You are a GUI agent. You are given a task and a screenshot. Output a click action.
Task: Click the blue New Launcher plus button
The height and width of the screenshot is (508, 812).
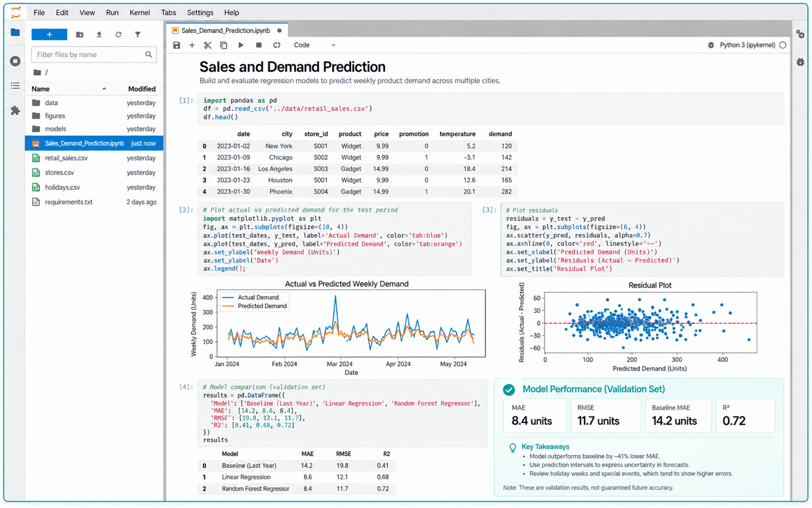[49, 35]
